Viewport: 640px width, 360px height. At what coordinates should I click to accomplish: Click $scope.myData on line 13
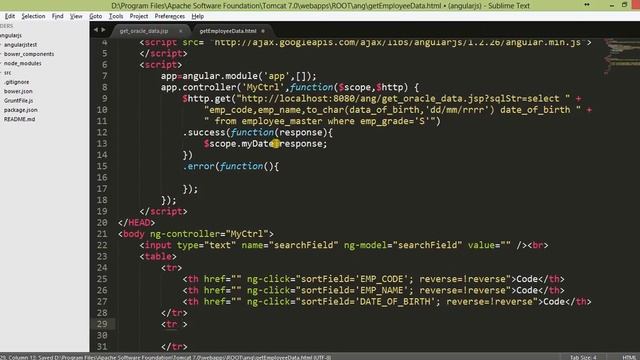tap(239, 144)
